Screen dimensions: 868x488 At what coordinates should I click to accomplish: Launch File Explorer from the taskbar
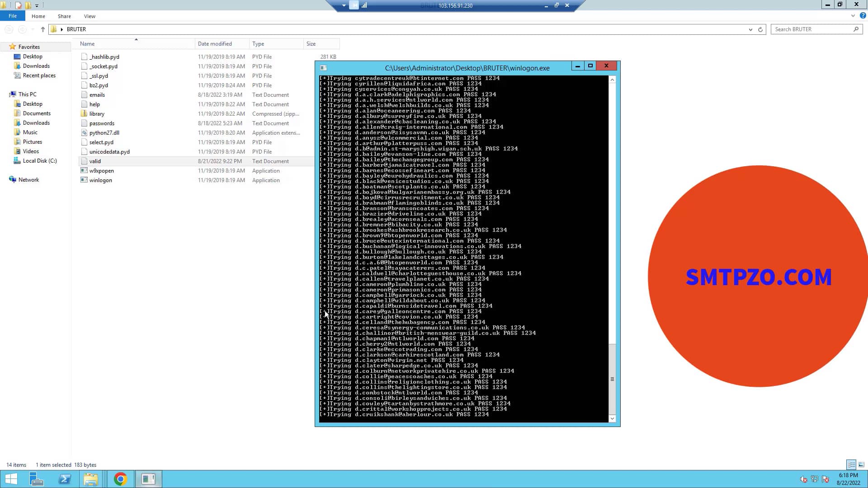(90, 479)
